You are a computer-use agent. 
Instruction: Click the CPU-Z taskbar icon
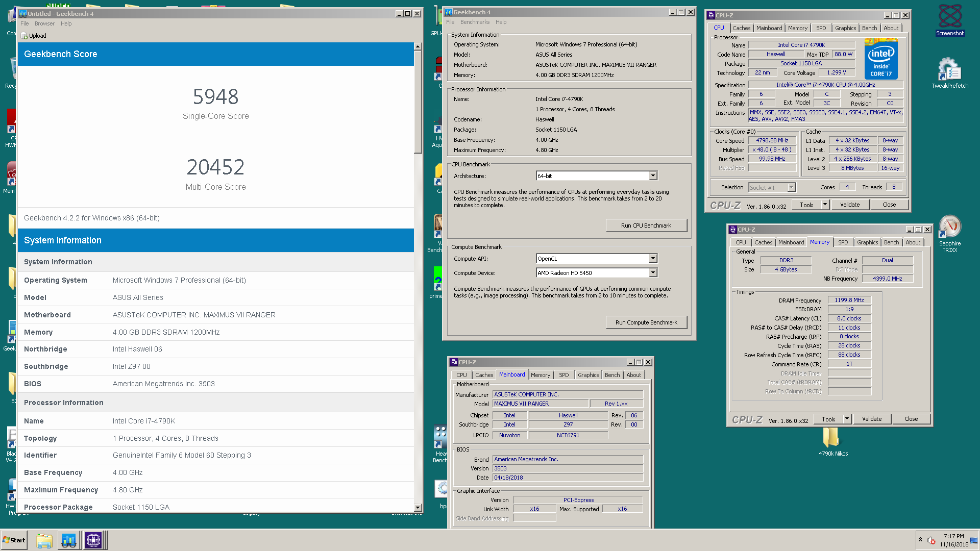tap(93, 540)
